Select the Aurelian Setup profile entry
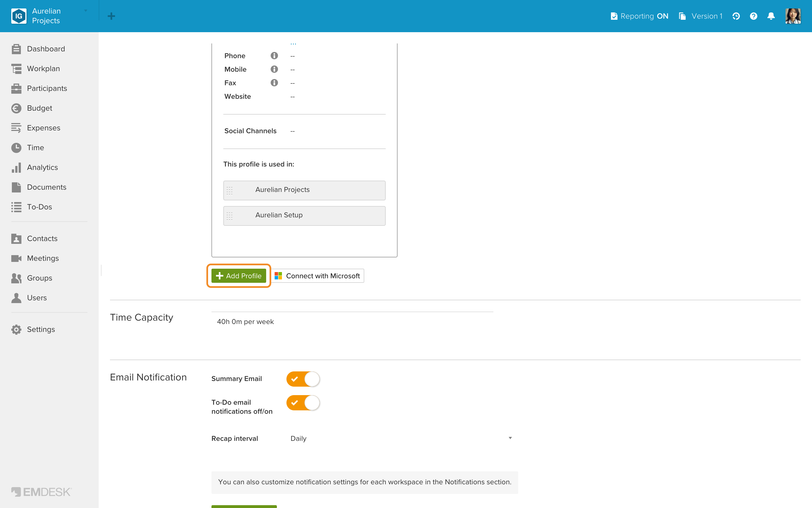812x508 pixels. click(304, 216)
